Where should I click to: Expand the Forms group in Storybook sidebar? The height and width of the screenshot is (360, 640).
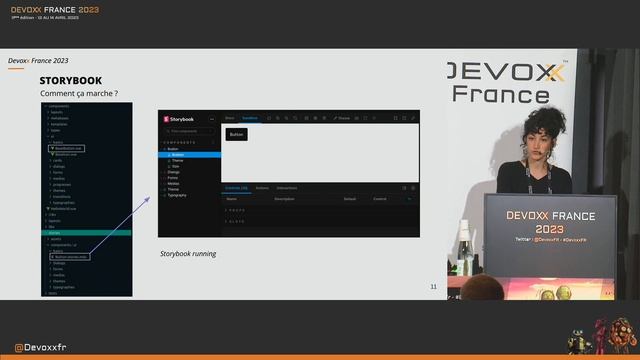tap(172, 178)
